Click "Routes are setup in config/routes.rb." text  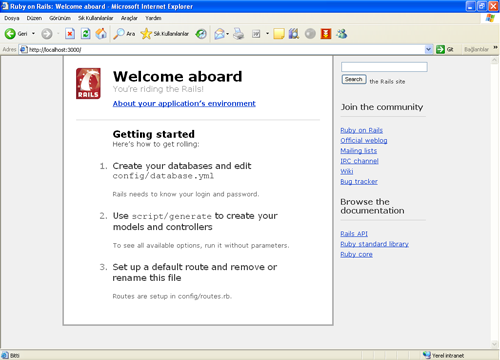172,296
